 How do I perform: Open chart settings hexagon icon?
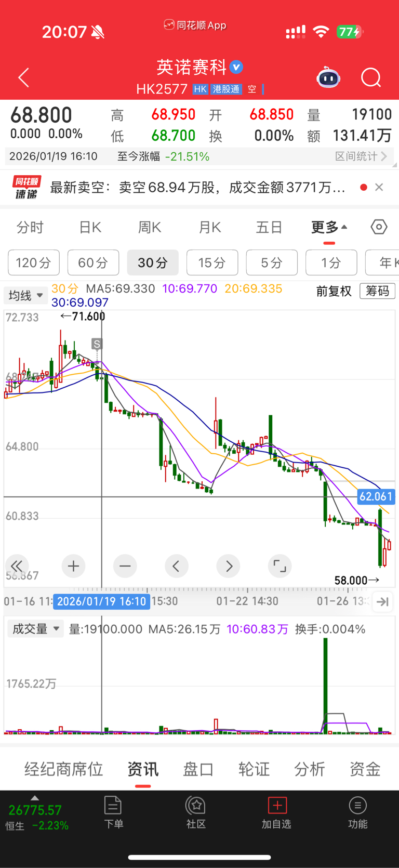point(379,227)
